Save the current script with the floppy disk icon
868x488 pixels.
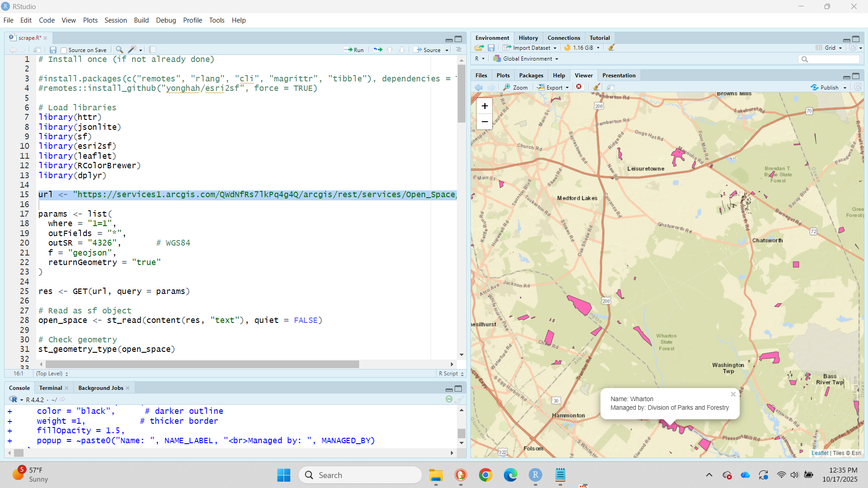[53, 50]
